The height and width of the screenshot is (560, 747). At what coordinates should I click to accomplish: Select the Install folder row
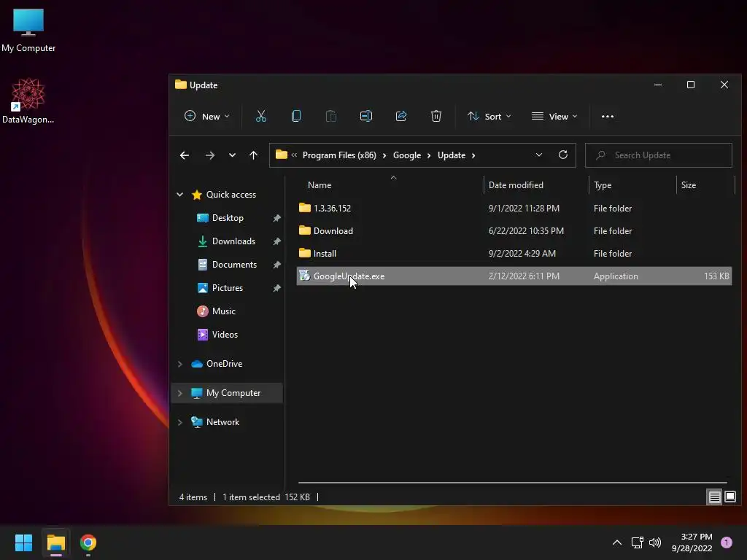pos(514,253)
